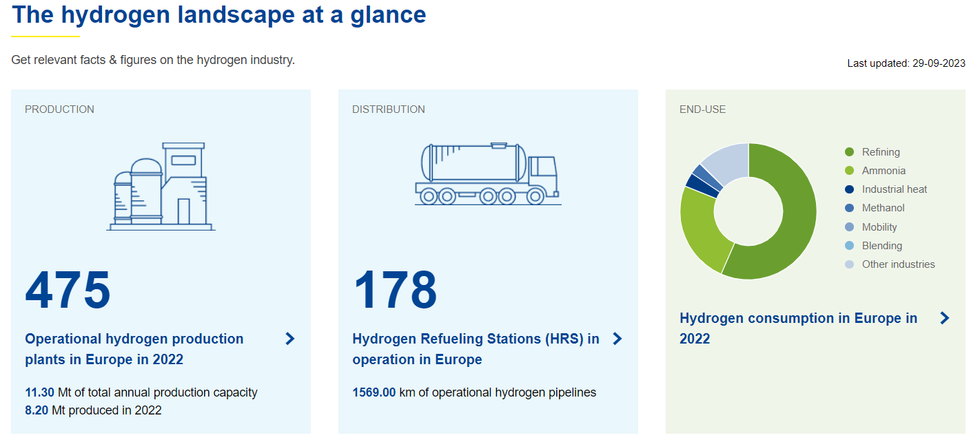Open chevron beside Hydrogen Refueling Stations

click(617, 339)
